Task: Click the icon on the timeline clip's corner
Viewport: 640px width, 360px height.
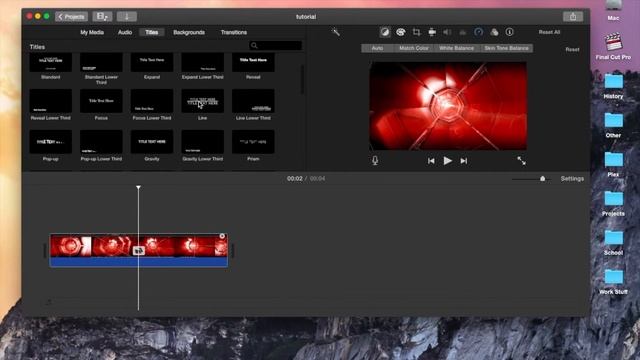Action: click(222, 236)
